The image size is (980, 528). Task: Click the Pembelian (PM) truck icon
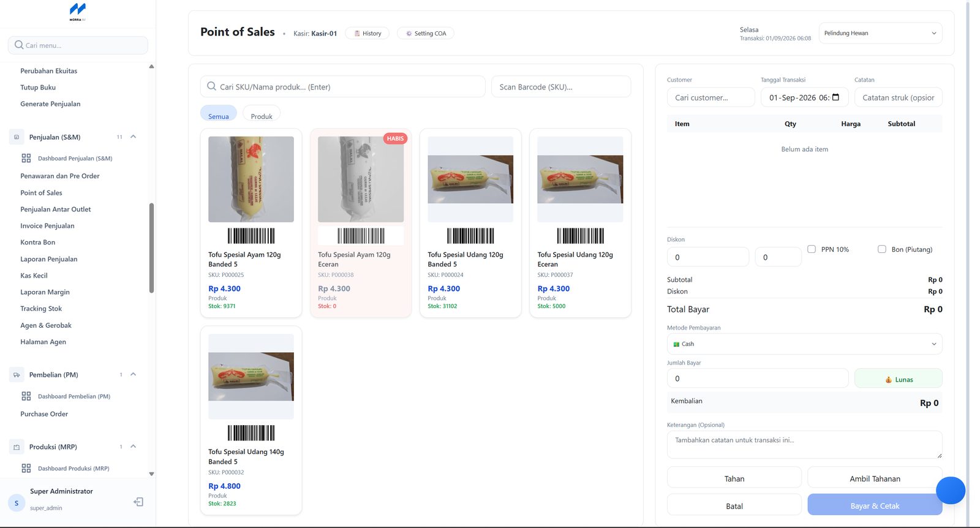pos(17,375)
